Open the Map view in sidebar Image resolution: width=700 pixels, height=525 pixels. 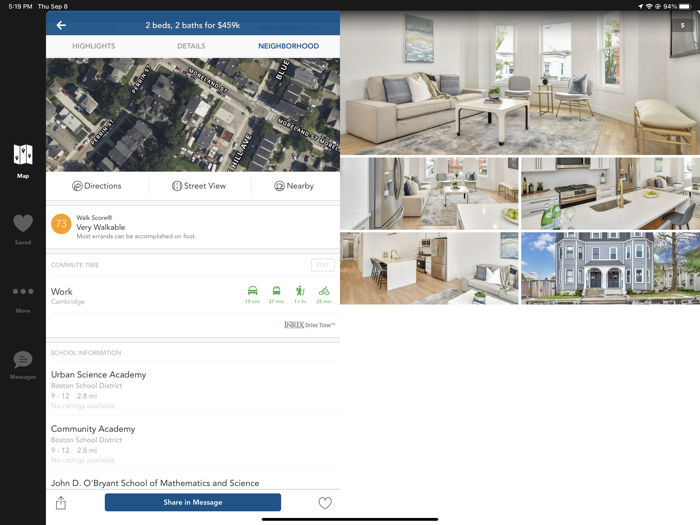[23, 161]
